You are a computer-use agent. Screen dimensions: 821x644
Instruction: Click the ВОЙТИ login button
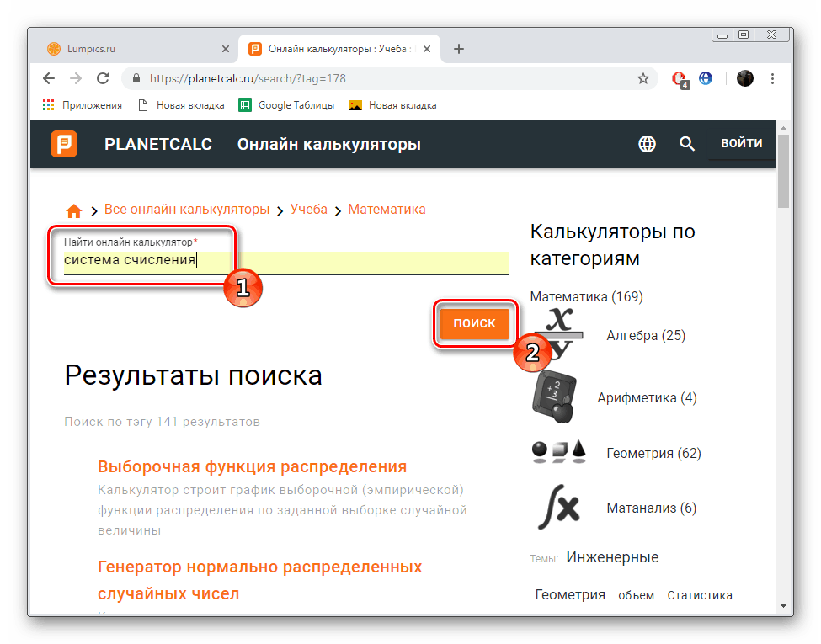pos(741,143)
